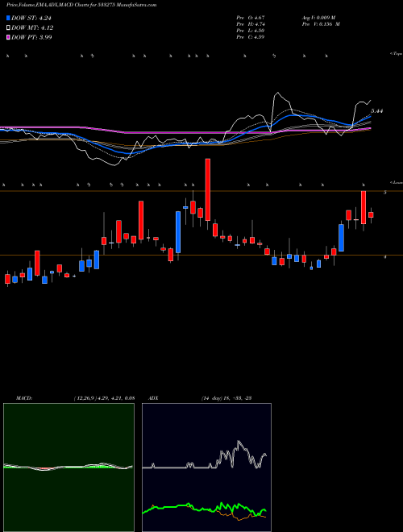The height and width of the screenshot is (532, 403).
Task: Click the magenta DOW PT legend swatch
Action: pos(8,37)
